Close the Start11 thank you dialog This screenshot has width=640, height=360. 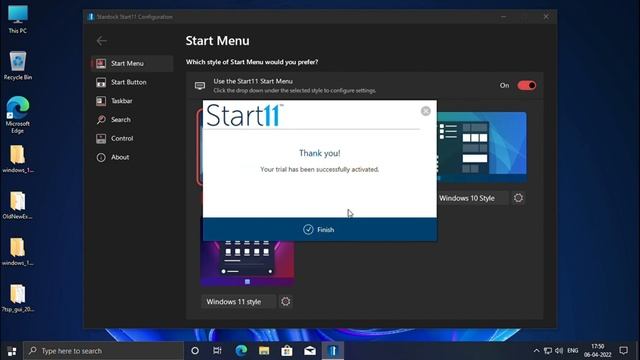pos(426,111)
